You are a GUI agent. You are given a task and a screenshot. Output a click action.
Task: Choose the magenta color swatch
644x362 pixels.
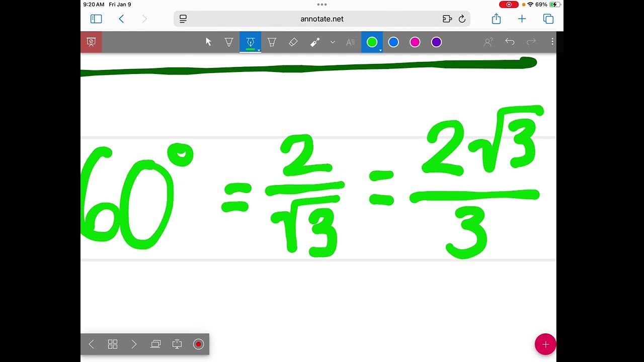tap(415, 42)
